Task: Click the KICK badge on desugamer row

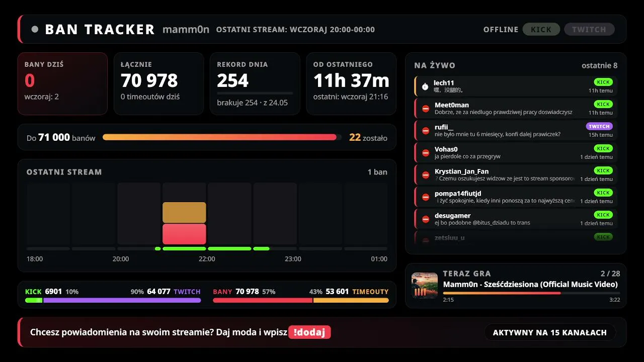Action: 603,215
